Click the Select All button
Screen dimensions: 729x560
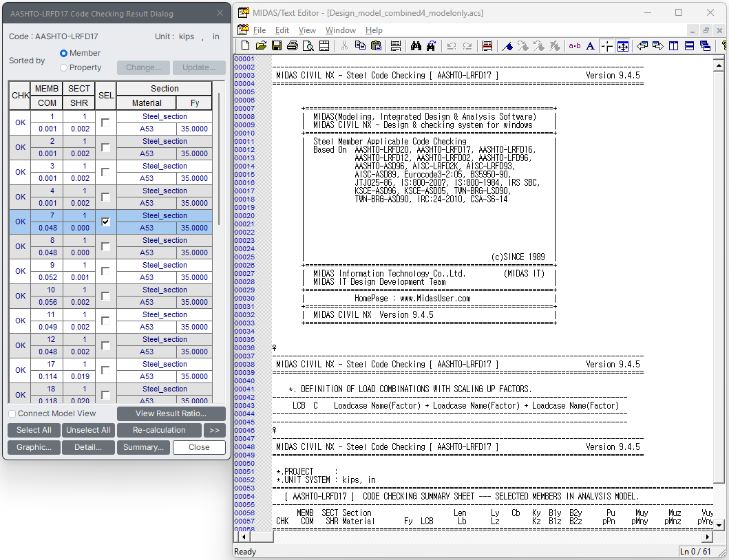(34, 431)
